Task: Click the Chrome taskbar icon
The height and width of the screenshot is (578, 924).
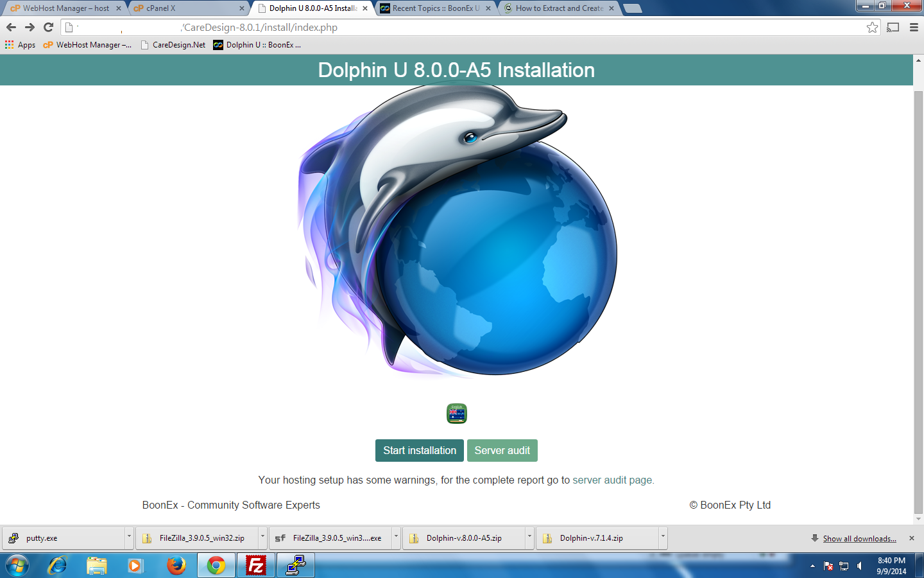Action: pyautogui.click(x=216, y=566)
